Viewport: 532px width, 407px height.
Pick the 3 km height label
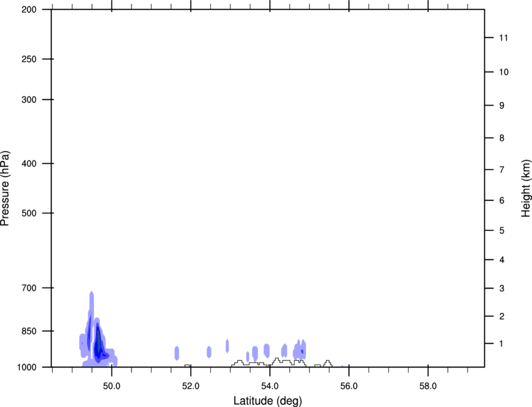pos(501,288)
